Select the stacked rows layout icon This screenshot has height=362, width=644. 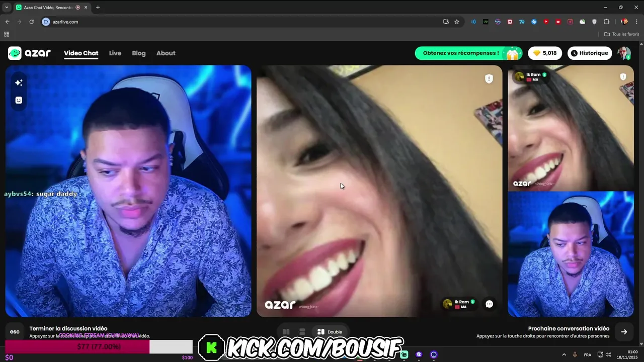[x=302, y=332]
